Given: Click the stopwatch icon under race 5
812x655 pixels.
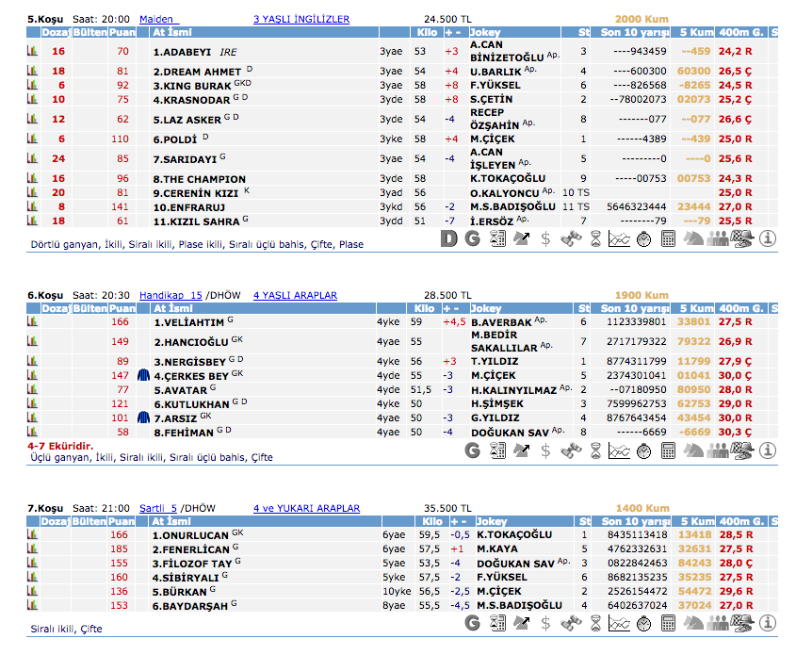Looking at the screenshot, I should click(644, 239).
